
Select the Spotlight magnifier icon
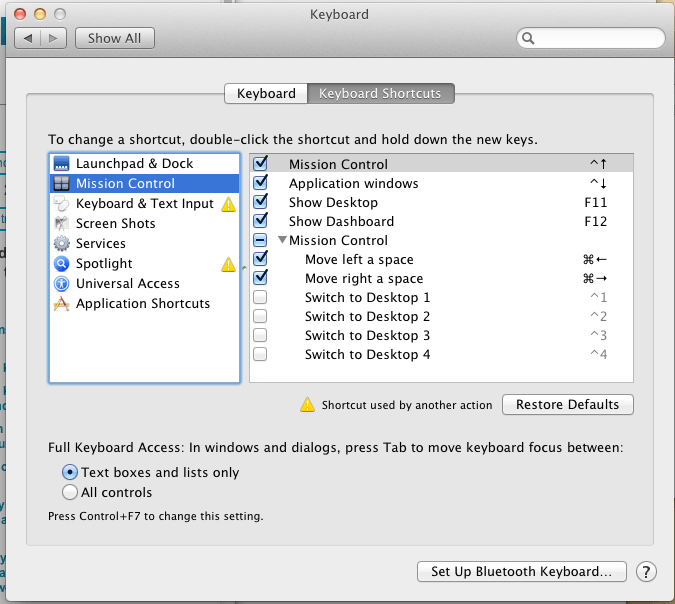[x=61, y=264]
